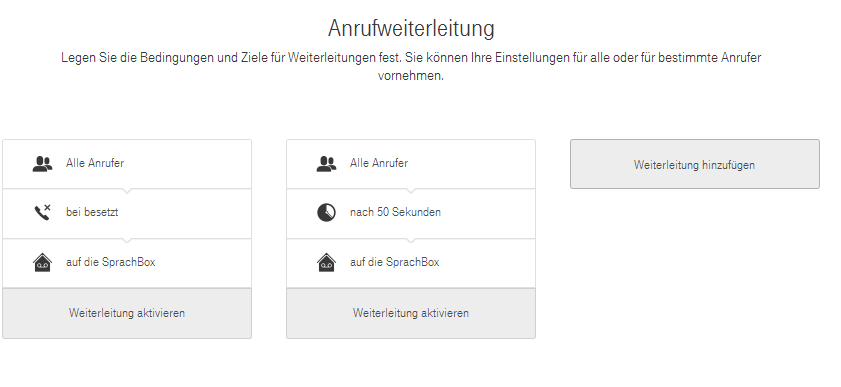Viewport: 841px width, 387px height.
Task: Select Alle Anrufer text in the bei besetzt card
Action: [x=95, y=163]
